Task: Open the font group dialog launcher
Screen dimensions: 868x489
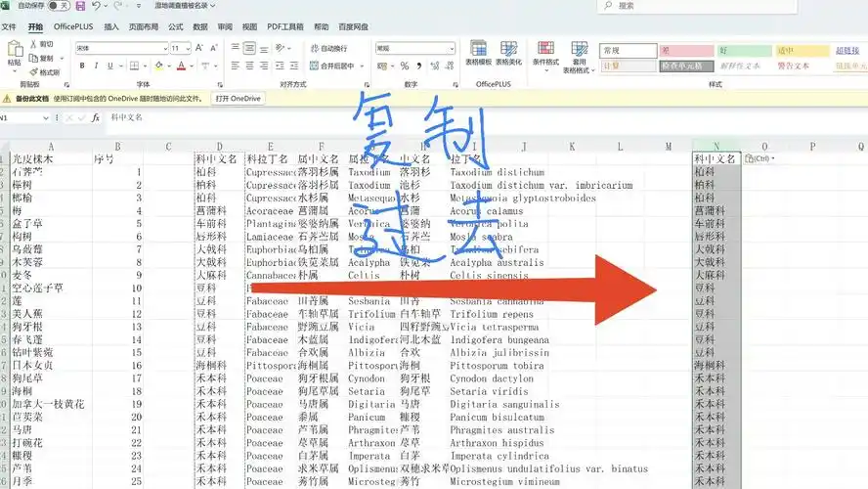Action: pos(220,85)
